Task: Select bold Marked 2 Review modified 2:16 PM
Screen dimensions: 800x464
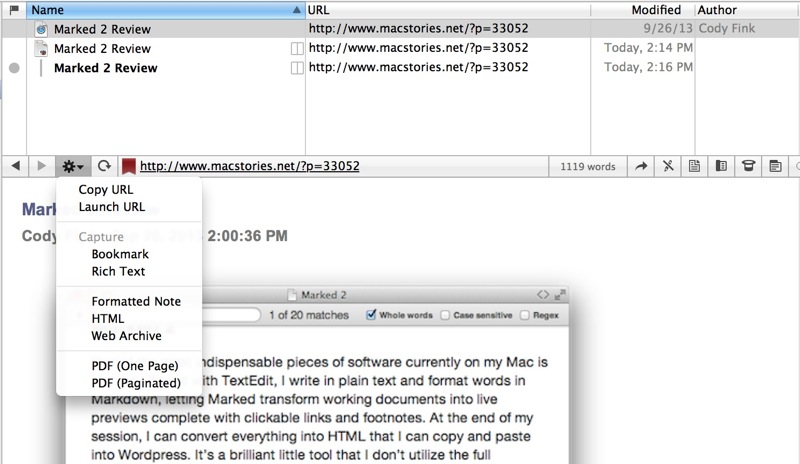Action: click(x=106, y=68)
